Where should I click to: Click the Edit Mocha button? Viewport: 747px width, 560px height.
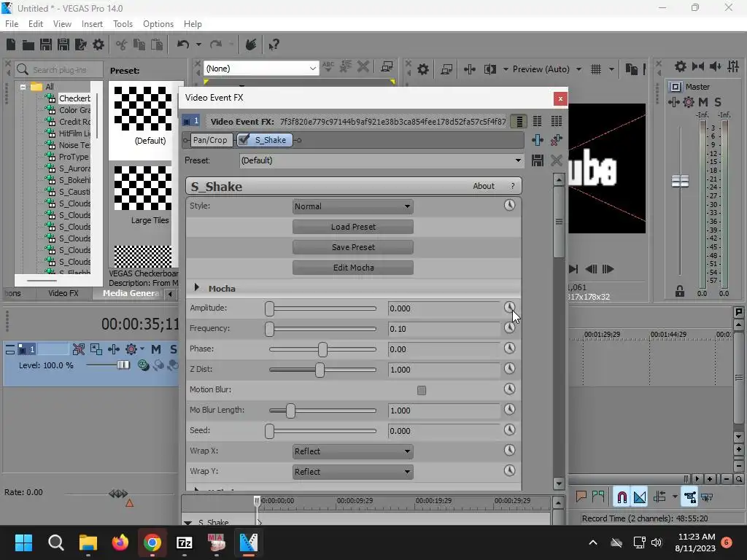tap(352, 268)
